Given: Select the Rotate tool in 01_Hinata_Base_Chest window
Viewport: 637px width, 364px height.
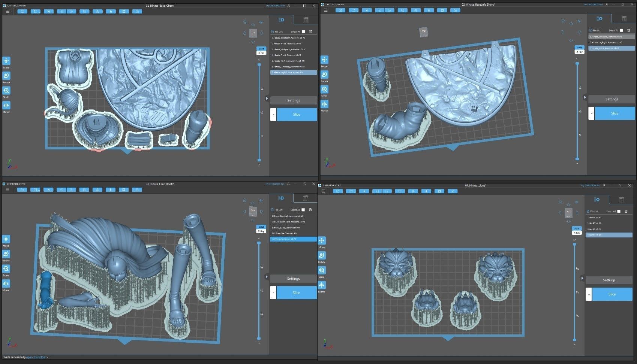Looking at the screenshot, I should (x=6, y=76).
